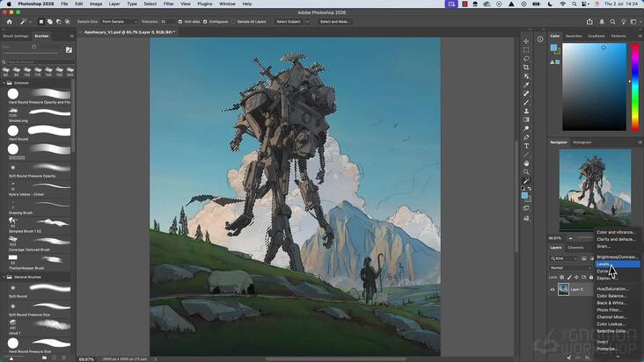Toggle the Anti-alias checkbox
Screen dimensions: 644x362
coord(180,22)
